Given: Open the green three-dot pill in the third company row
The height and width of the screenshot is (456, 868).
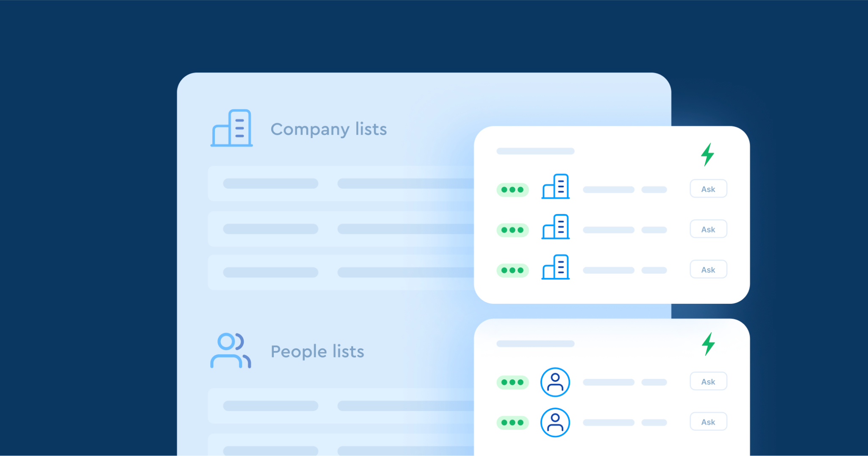Looking at the screenshot, I should point(512,270).
